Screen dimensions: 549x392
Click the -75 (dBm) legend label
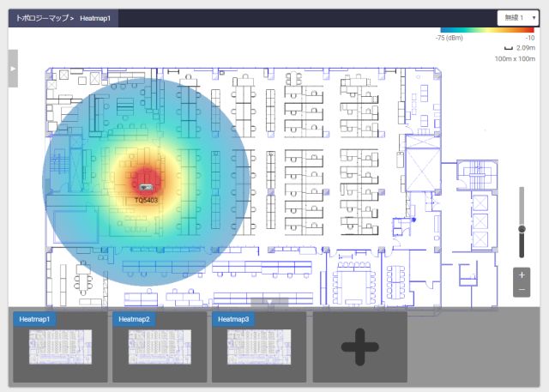pyautogui.click(x=449, y=38)
